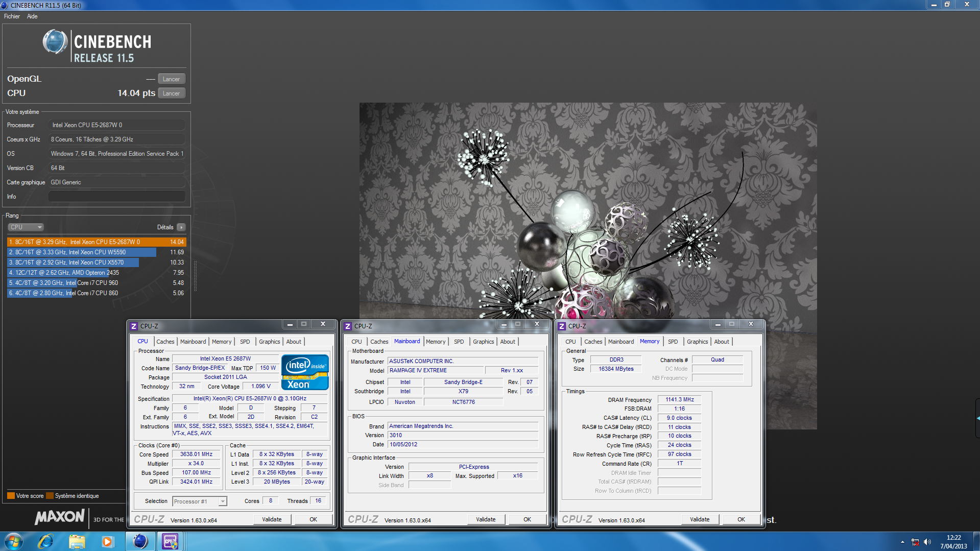Select ranking row Xeon CPU E5-2687W 0
980x551 pixels.
tap(97, 242)
